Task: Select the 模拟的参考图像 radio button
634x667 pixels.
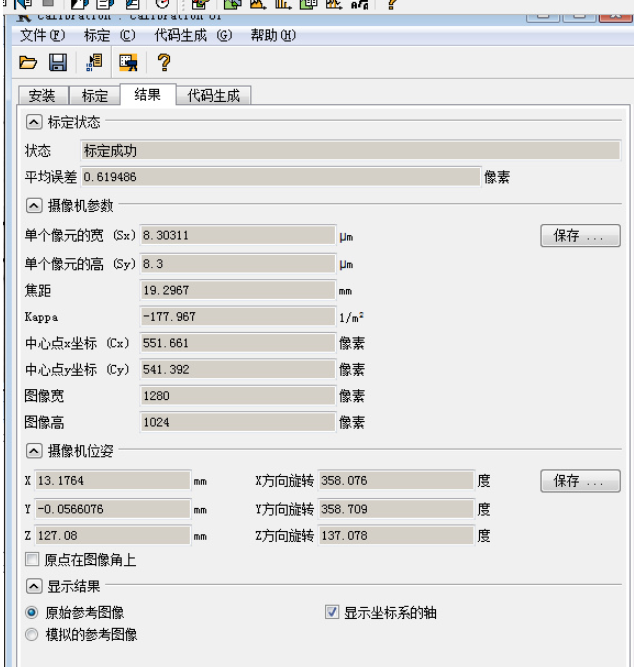Action: 31,635
